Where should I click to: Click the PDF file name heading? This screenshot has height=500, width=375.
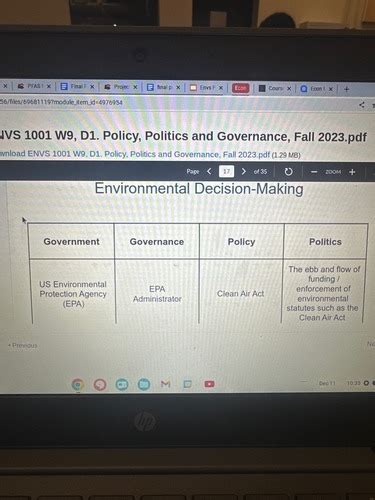[183, 136]
